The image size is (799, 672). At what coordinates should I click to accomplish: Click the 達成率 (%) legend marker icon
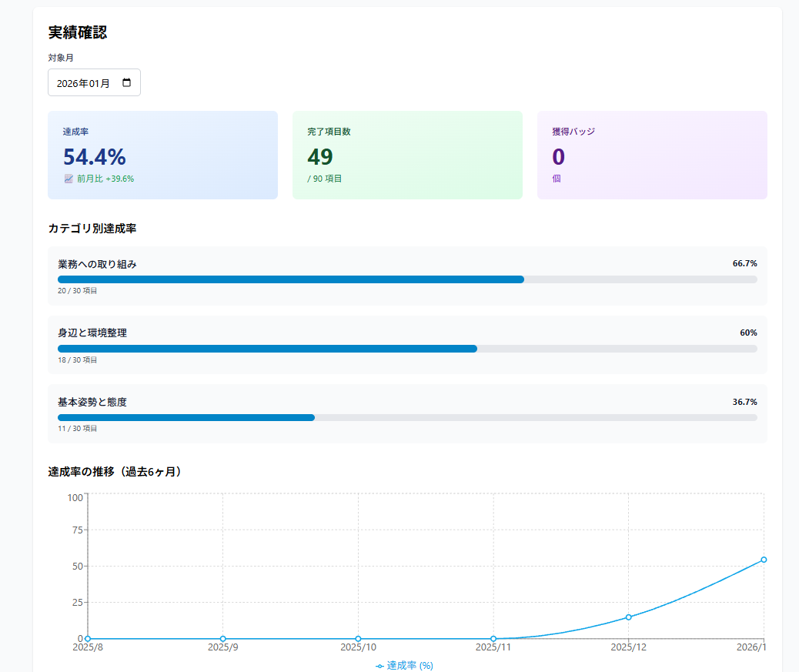pos(379,666)
